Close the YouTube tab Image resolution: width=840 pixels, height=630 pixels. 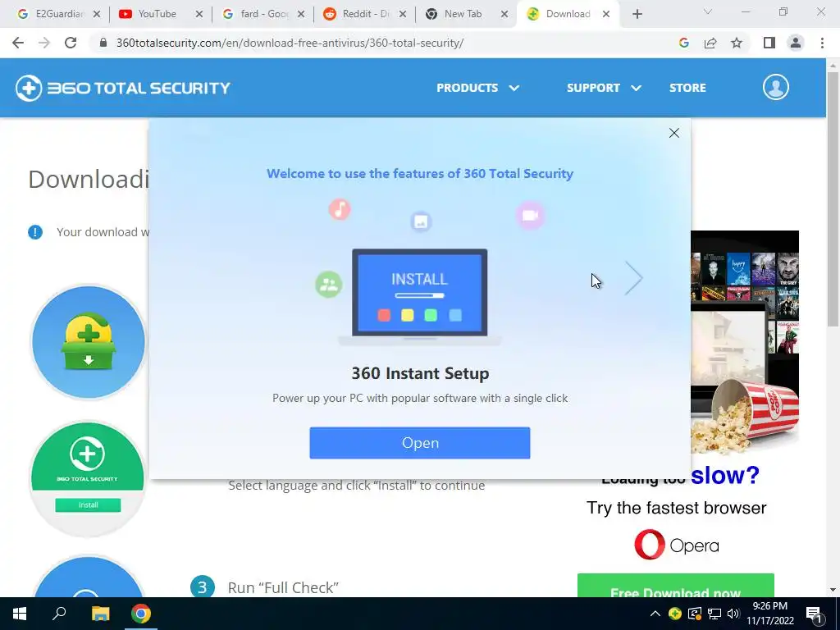point(199,15)
